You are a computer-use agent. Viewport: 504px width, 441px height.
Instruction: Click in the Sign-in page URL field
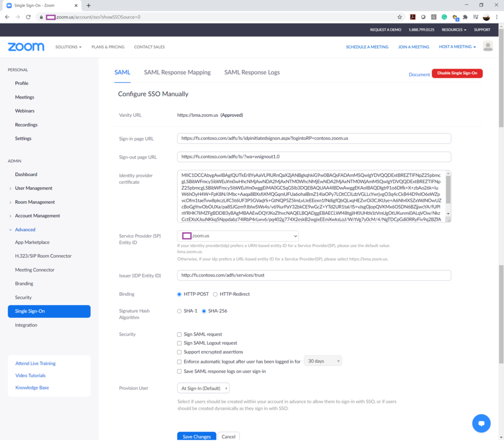314,138
